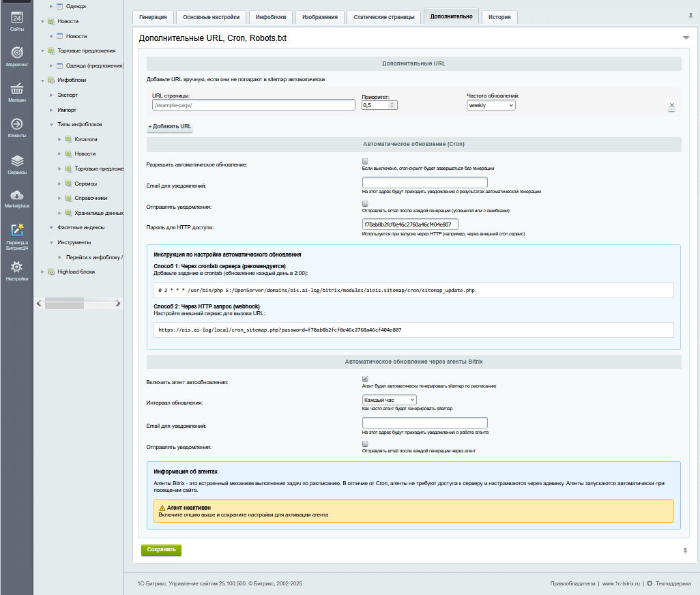Open the Настройки gear icon

(x=17, y=270)
